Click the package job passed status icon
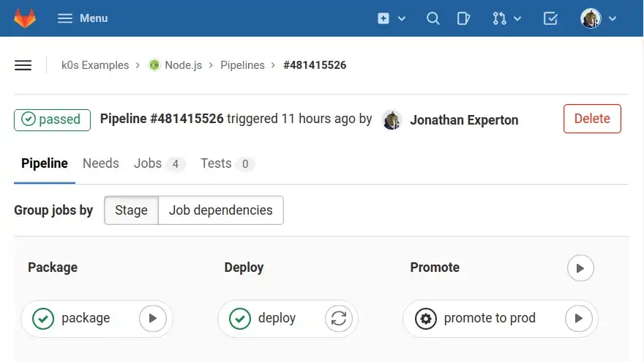The width and height of the screenshot is (644, 362). [43, 318]
